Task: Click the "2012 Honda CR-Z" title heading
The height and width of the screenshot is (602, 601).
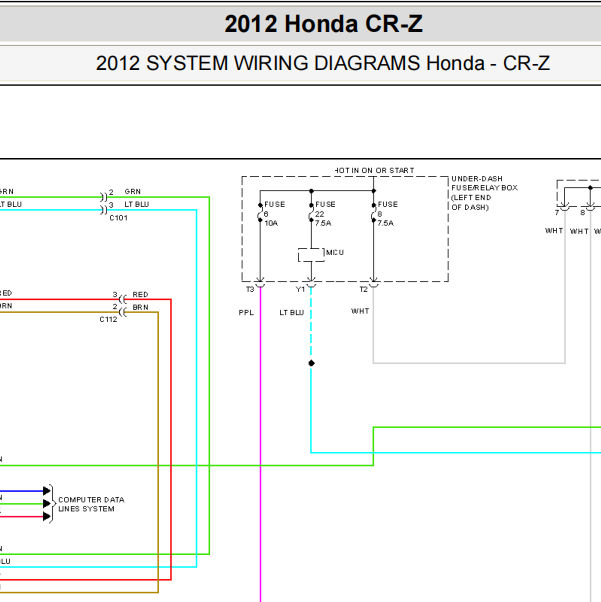Action: 323,24
